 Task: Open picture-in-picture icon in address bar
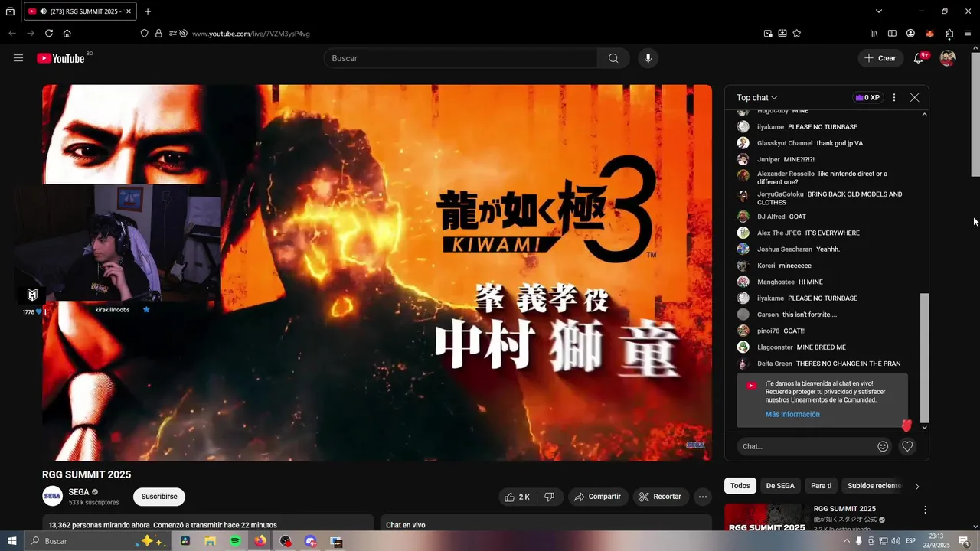[768, 34]
